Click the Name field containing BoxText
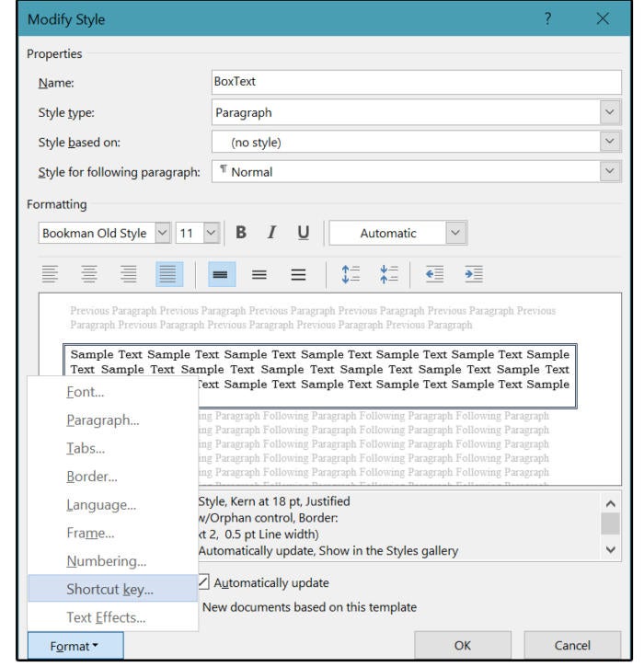Image resolution: width=644 pixels, height=667 pixels. pos(417,82)
